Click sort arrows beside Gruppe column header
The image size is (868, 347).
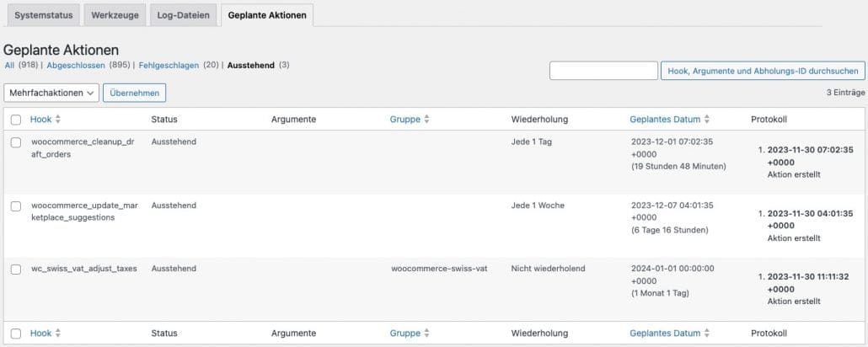[x=426, y=120]
